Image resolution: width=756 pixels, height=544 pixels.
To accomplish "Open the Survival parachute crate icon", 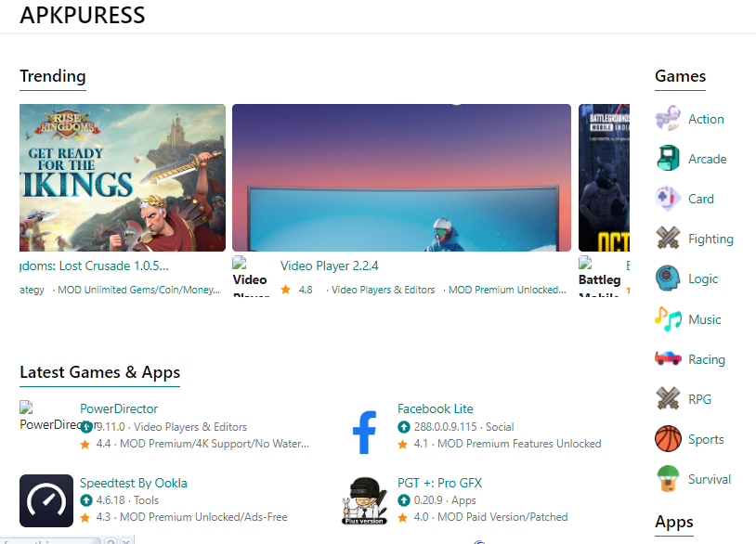I will click(x=668, y=479).
